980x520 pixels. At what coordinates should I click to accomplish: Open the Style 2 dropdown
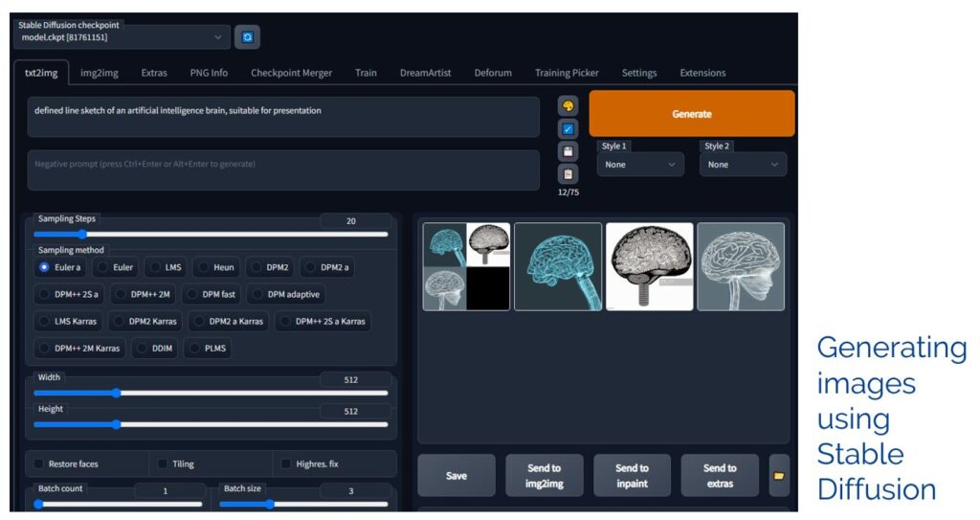[743, 165]
